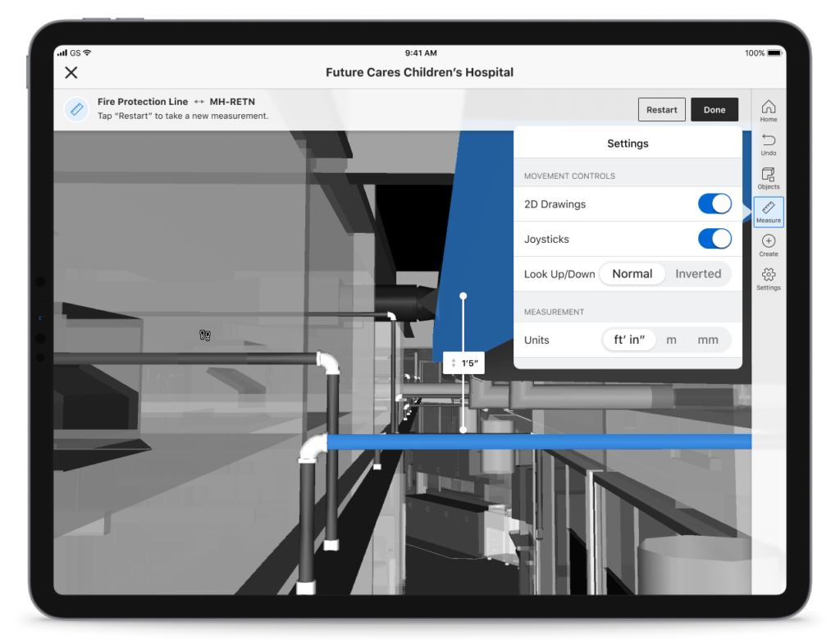Click the battery icon in status bar
840x640 pixels.
[774, 53]
